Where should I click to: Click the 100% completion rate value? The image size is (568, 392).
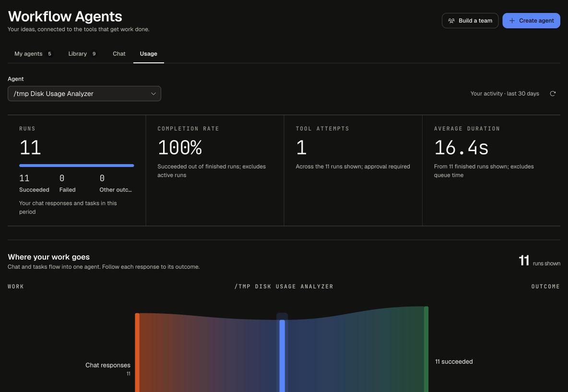tap(180, 147)
